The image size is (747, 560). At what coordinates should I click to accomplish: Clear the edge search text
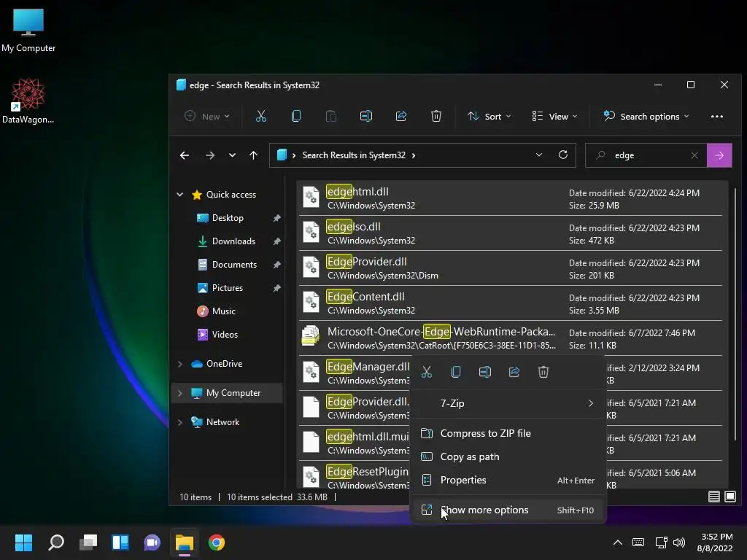click(694, 155)
